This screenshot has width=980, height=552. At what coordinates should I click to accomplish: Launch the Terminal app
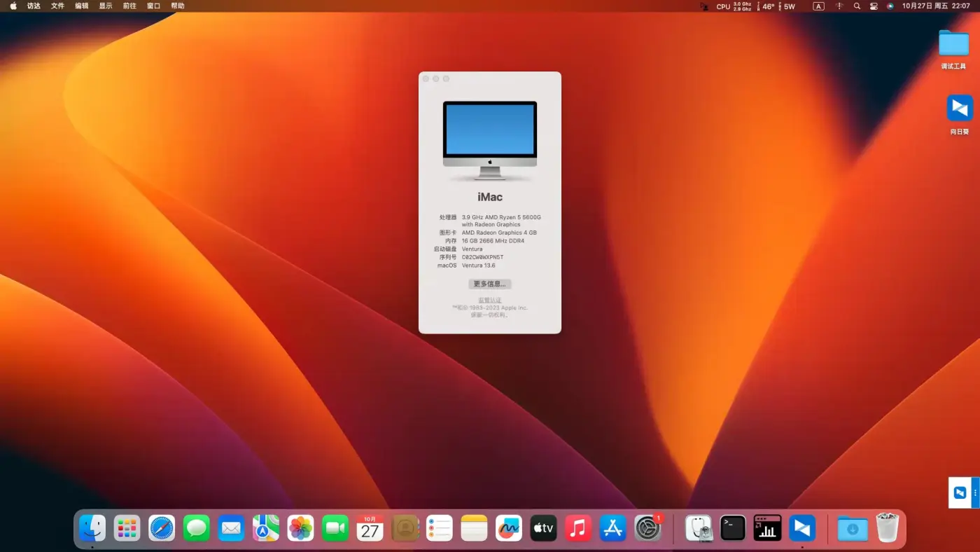click(x=732, y=527)
